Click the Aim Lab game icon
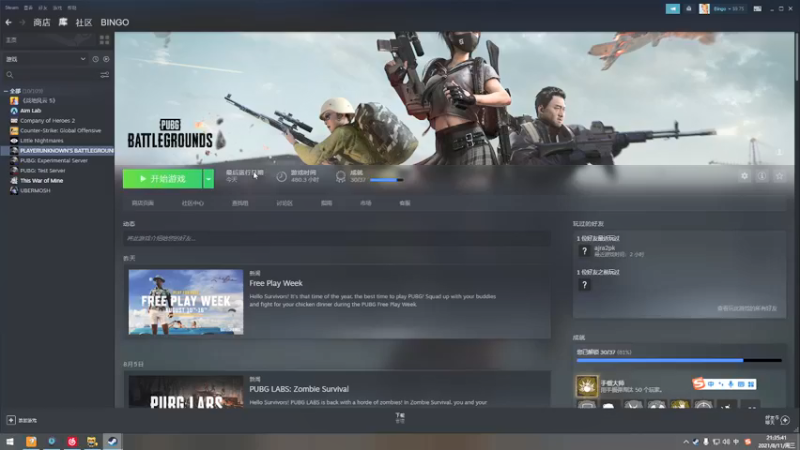Screen dimensions: 800x450 (14, 111)
